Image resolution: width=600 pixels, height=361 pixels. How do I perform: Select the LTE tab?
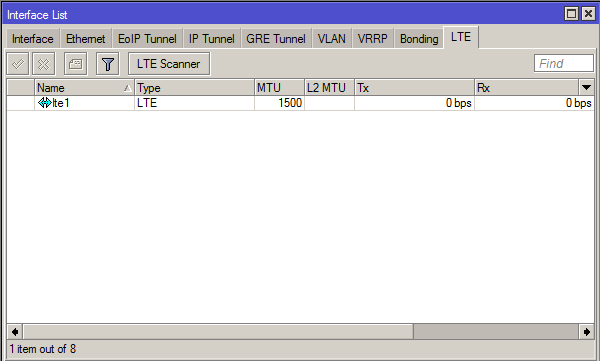coord(461,37)
